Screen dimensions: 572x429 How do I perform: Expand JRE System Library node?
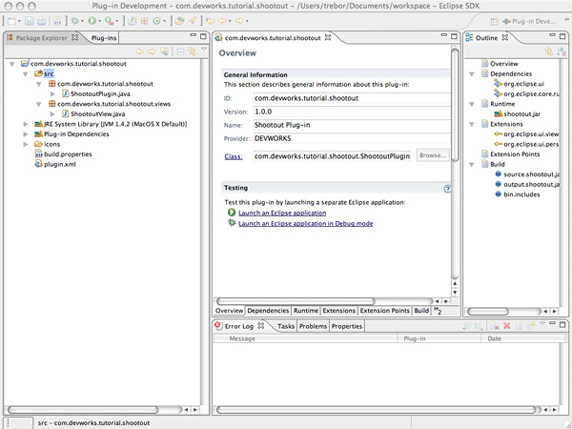click(x=26, y=124)
